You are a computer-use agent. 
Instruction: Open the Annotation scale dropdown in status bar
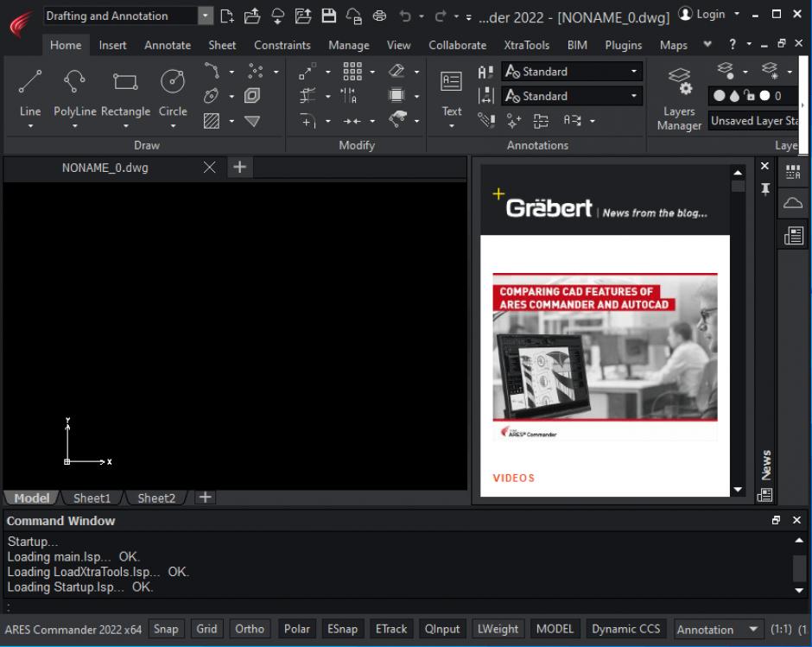(718, 630)
